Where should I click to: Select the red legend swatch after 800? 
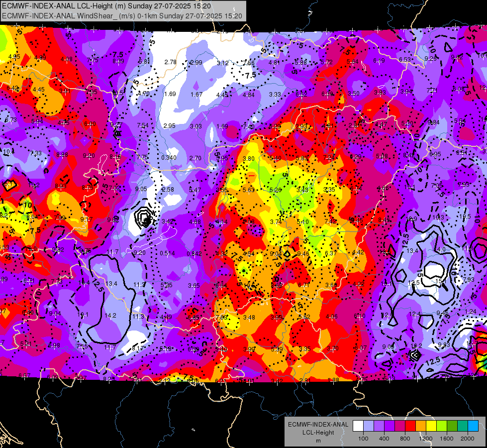(x=410, y=426)
